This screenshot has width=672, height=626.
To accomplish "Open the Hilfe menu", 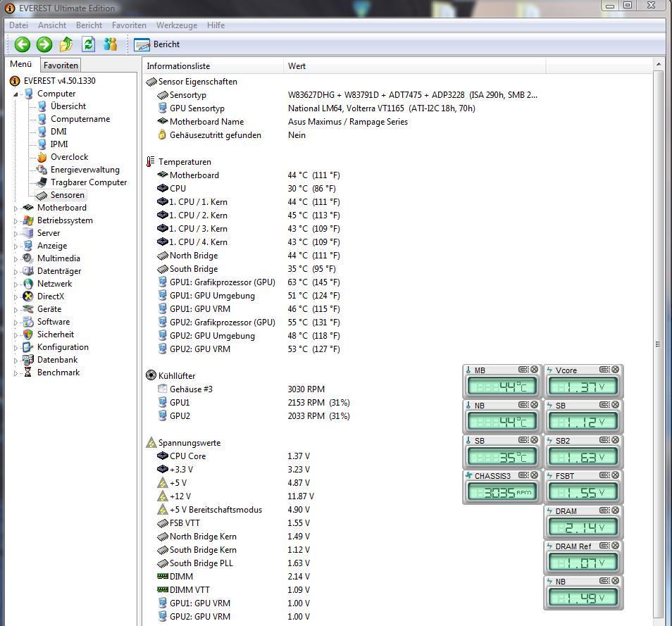I will [x=216, y=25].
